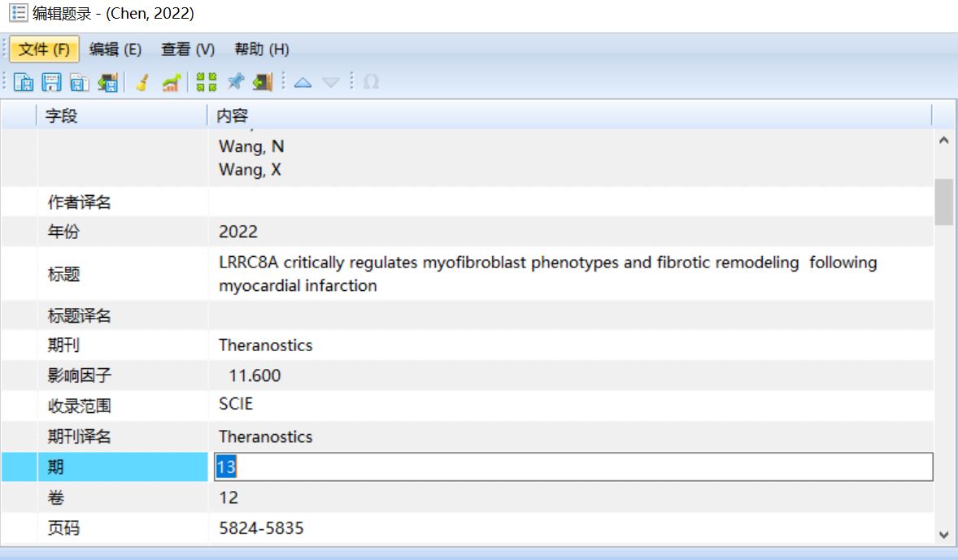Click the scrollbar up arrow

[x=944, y=141]
